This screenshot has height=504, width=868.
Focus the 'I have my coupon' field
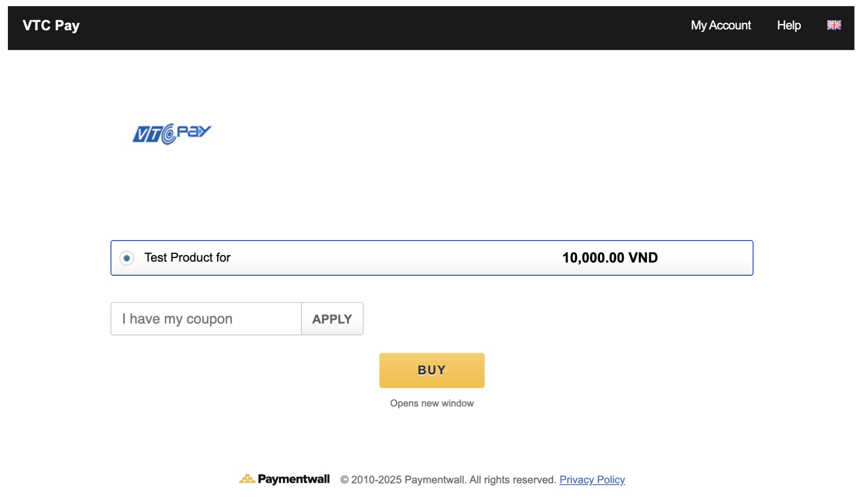[206, 319]
